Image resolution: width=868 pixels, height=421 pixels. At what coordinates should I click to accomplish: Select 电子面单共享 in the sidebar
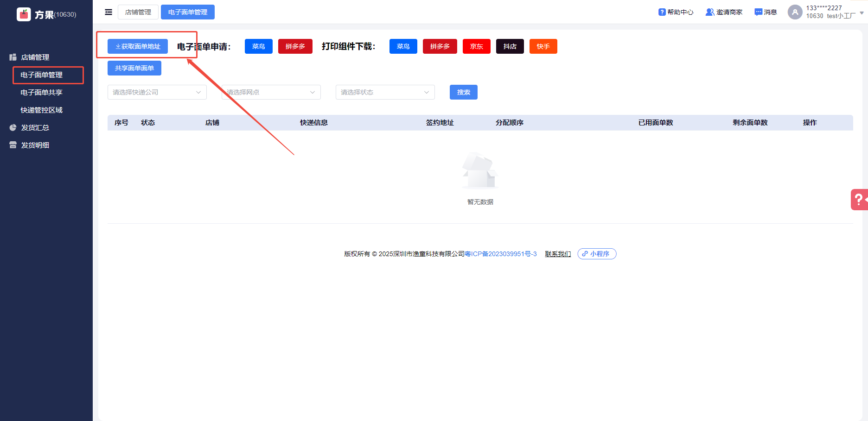[x=41, y=92]
